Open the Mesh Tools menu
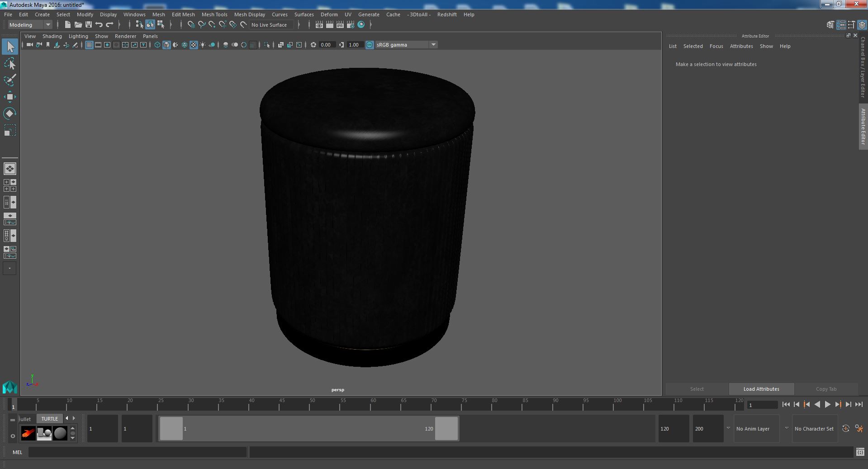This screenshot has width=868, height=469. point(214,14)
